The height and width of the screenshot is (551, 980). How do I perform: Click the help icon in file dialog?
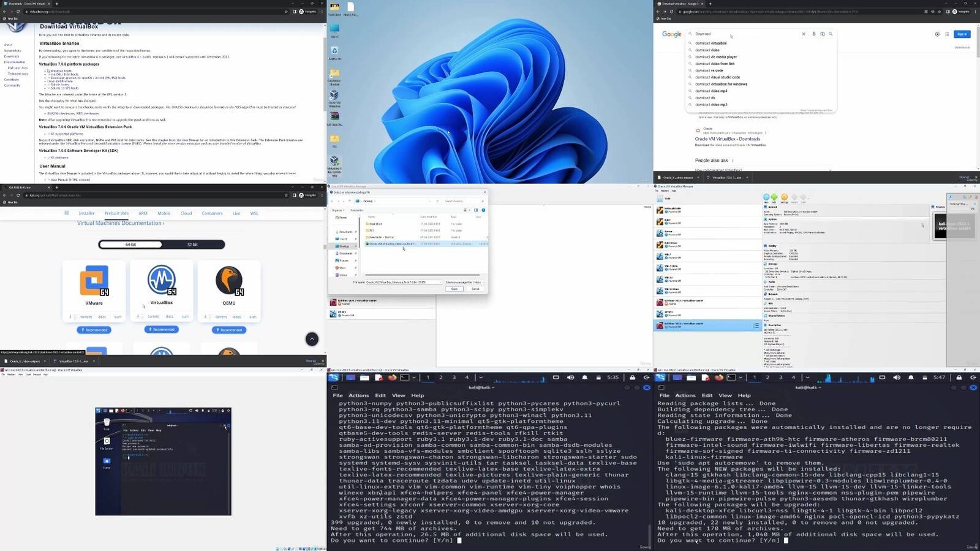(x=483, y=210)
